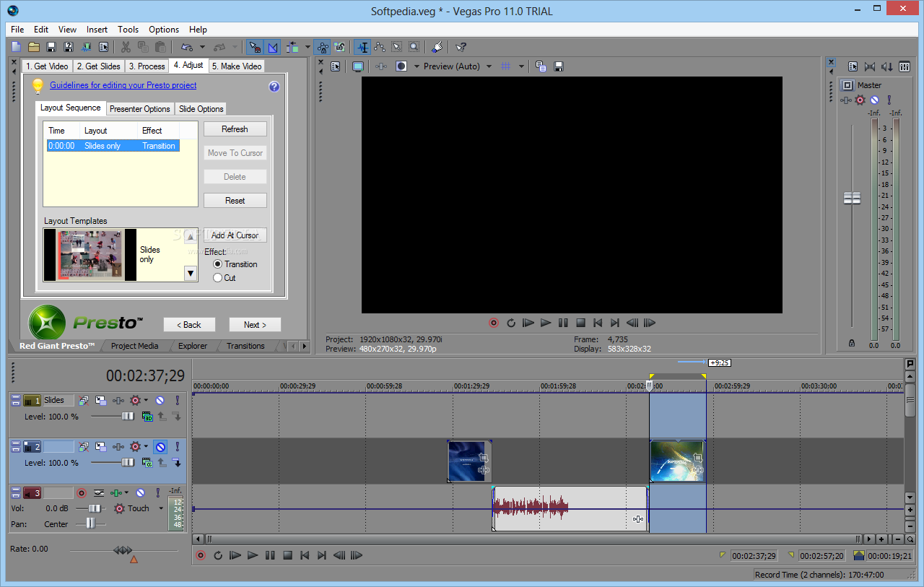Open the Auto Ripple mode dropdown arrow
This screenshot has width=924, height=587.
click(308, 47)
